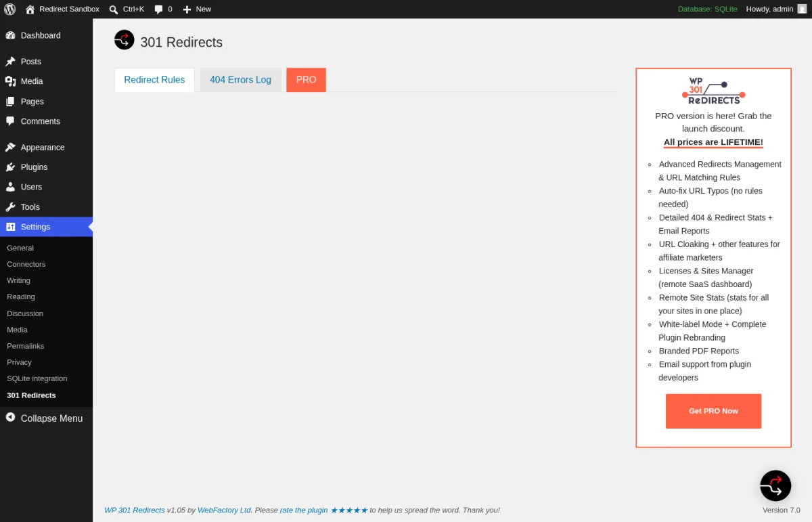The image size is (812, 522).
Task: Select the PRO tab
Action: [306, 80]
